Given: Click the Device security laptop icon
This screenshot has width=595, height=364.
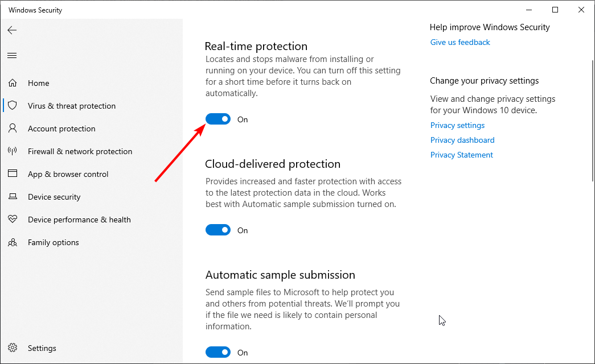Looking at the screenshot, I should 13,197.
